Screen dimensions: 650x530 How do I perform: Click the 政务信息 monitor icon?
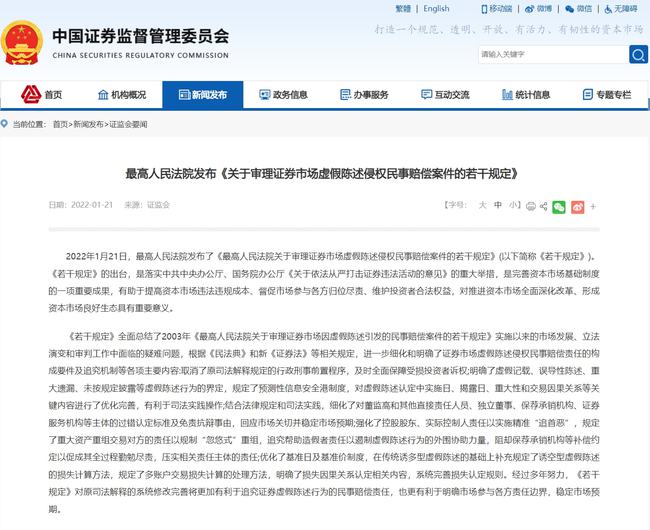tap(264, 95)
